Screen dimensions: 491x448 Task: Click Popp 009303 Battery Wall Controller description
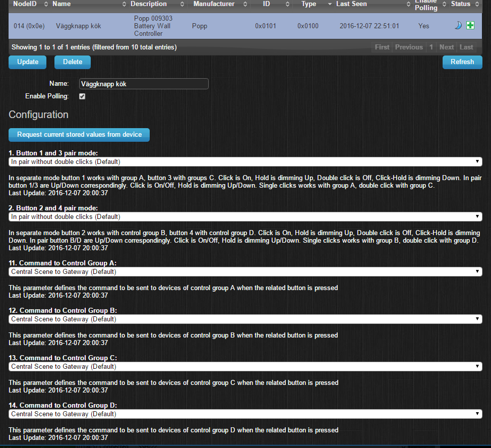click(x=153, y=26)
